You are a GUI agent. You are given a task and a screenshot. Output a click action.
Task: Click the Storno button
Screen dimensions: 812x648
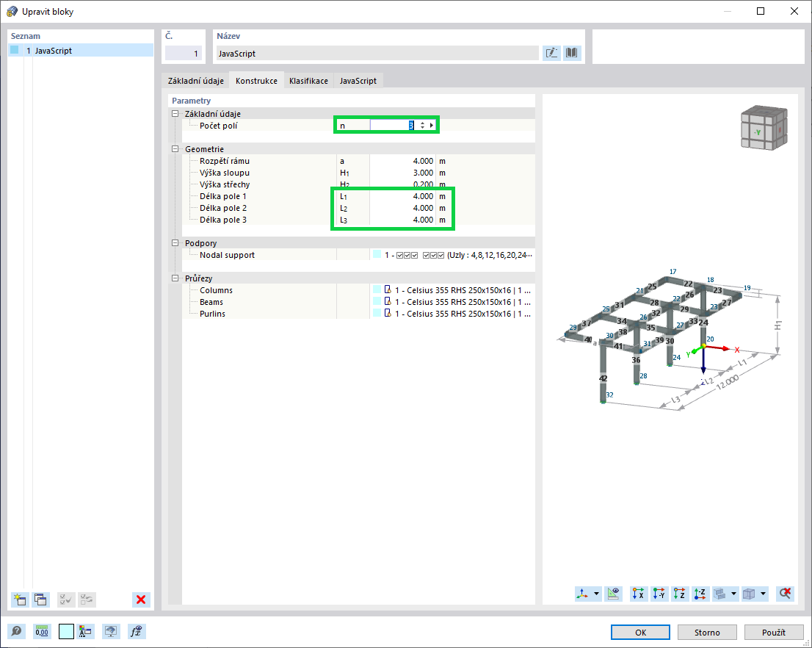pos(708,633)
